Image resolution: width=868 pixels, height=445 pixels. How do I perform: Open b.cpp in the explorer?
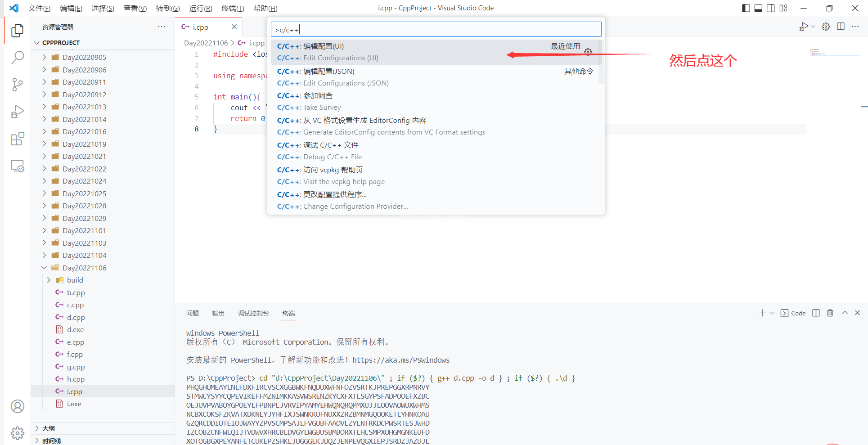tap(103, 292)
